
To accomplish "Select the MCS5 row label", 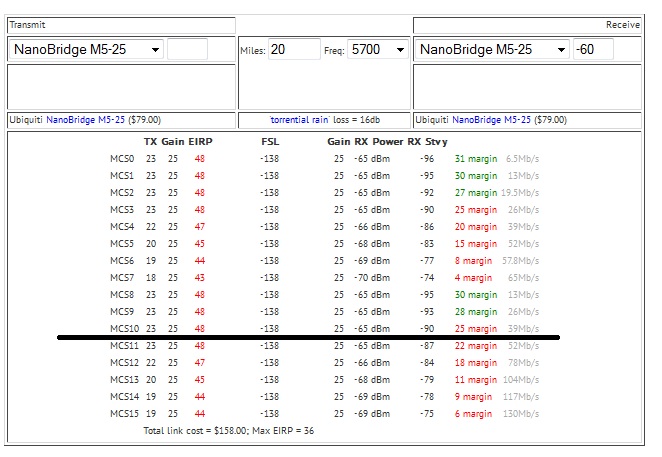I will pos(122,244).
